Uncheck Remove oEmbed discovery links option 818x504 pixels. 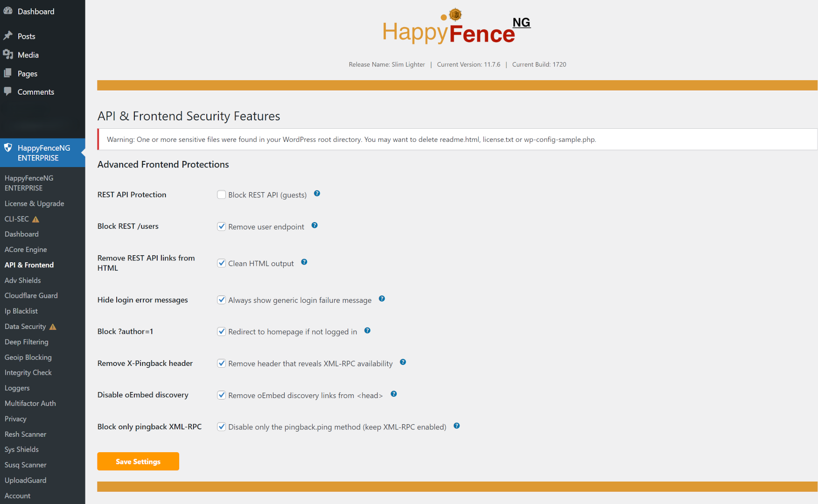pyautogui.click(x=221, y=395)
